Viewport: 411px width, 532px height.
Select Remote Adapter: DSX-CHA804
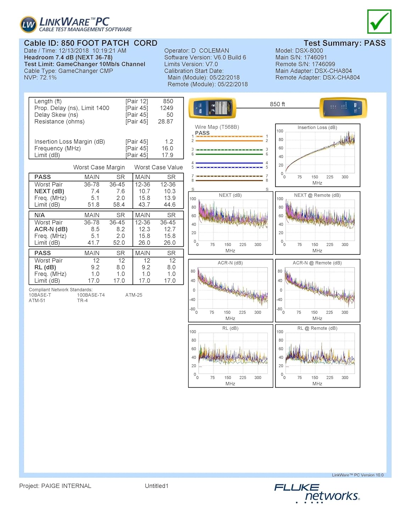point(317,78)
